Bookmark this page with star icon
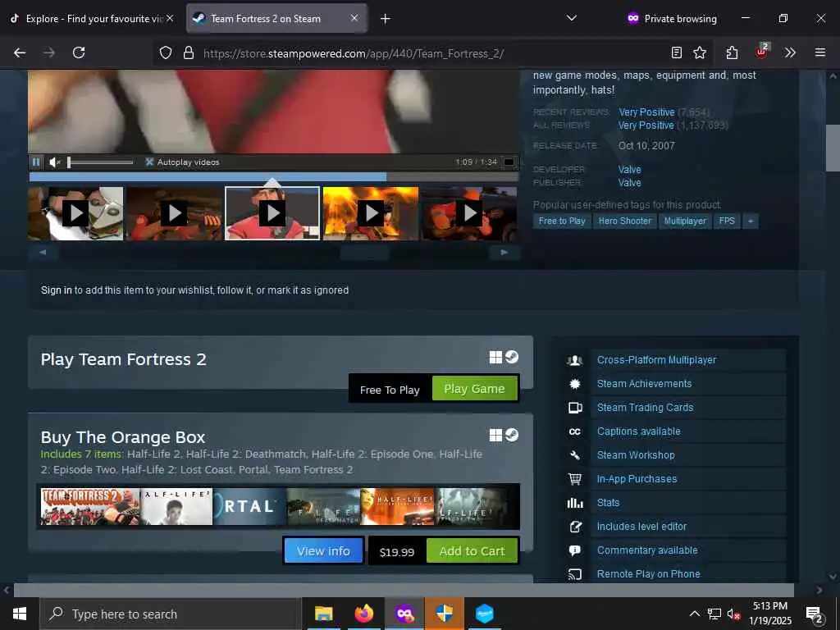The image size is (840, 630). [700, 52]
